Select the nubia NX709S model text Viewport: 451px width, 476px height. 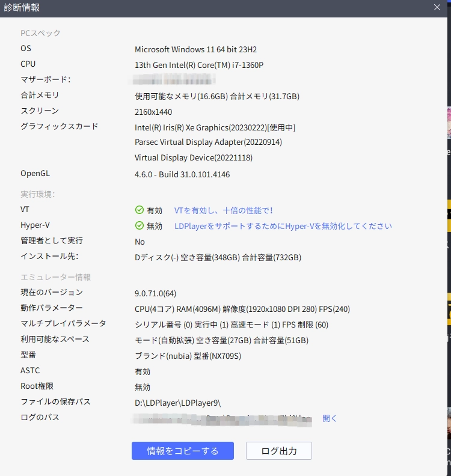(x=187, y=356)
